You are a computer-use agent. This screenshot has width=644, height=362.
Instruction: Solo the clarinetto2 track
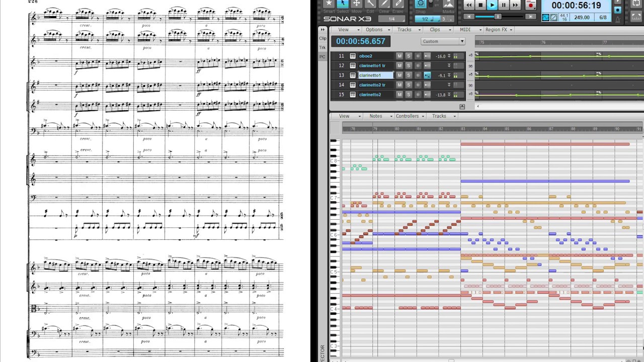[409, 95]
